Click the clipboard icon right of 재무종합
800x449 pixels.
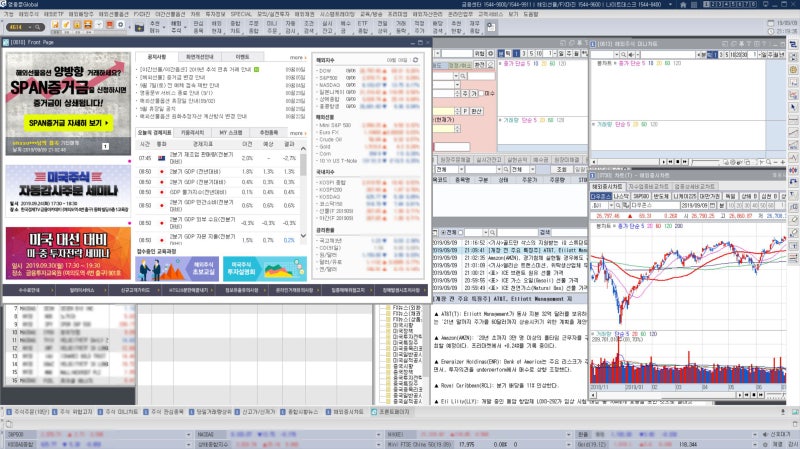491,27
